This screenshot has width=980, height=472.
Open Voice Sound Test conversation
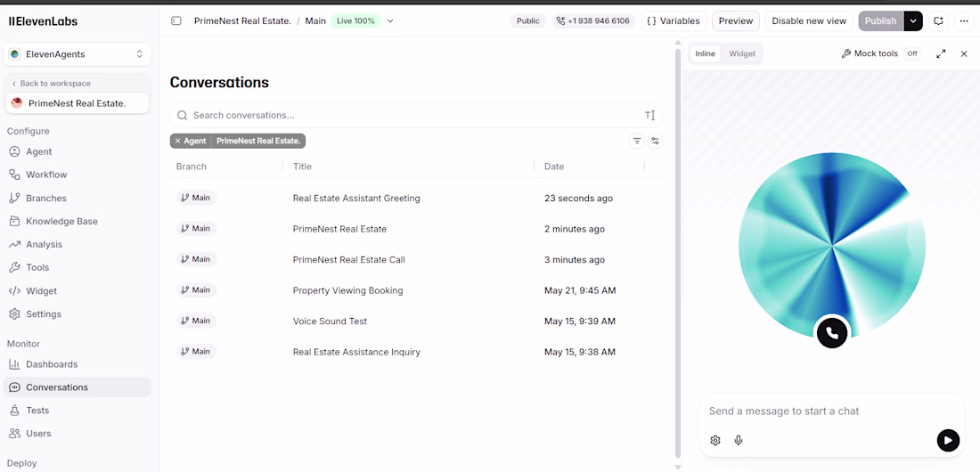(x=330, y=321)
